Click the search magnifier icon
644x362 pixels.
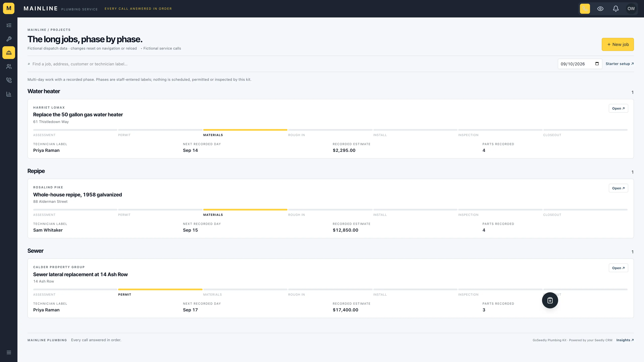point(29,64)
